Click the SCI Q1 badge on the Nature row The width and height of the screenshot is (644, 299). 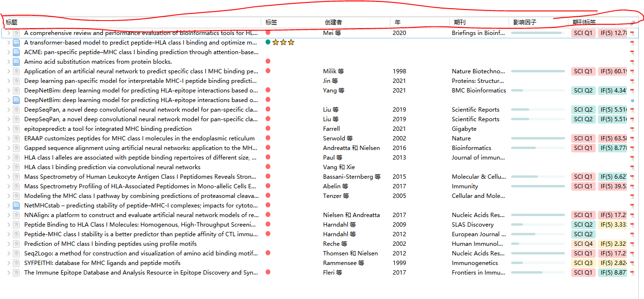tap(583, 138)
